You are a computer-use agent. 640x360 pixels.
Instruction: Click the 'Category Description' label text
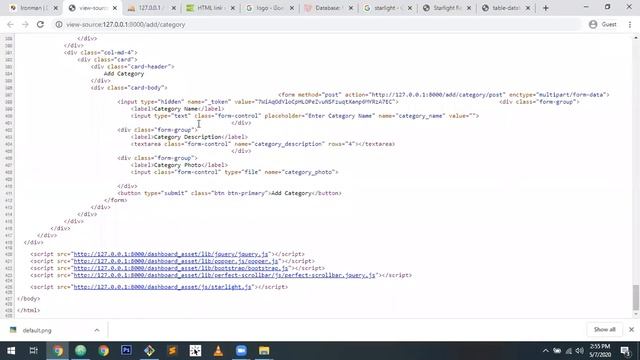[x=187, y=137]
